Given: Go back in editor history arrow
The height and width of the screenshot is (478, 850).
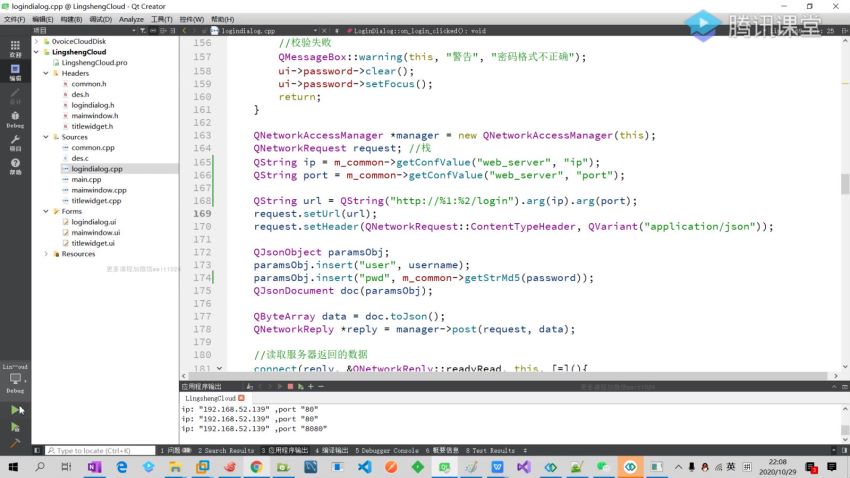Looking at the screenshot, I should [184, 31].
